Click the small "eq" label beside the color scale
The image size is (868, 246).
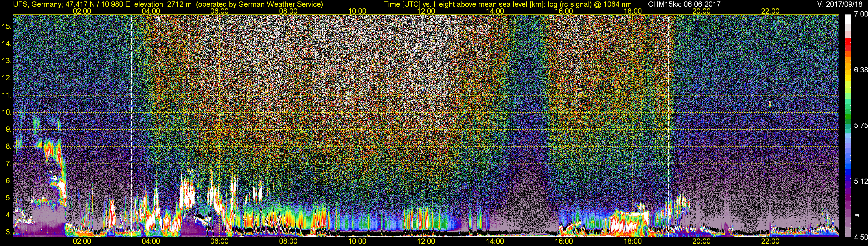857,214
